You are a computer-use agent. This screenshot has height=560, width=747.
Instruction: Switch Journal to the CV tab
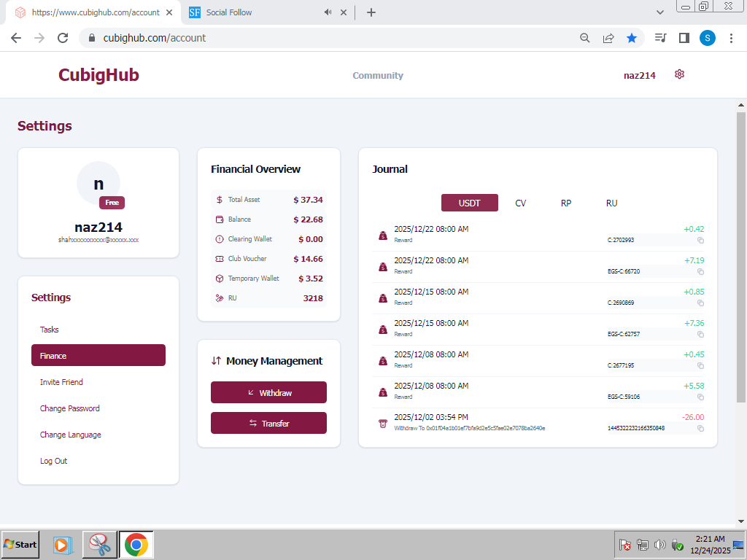click(x=520, y=203)
